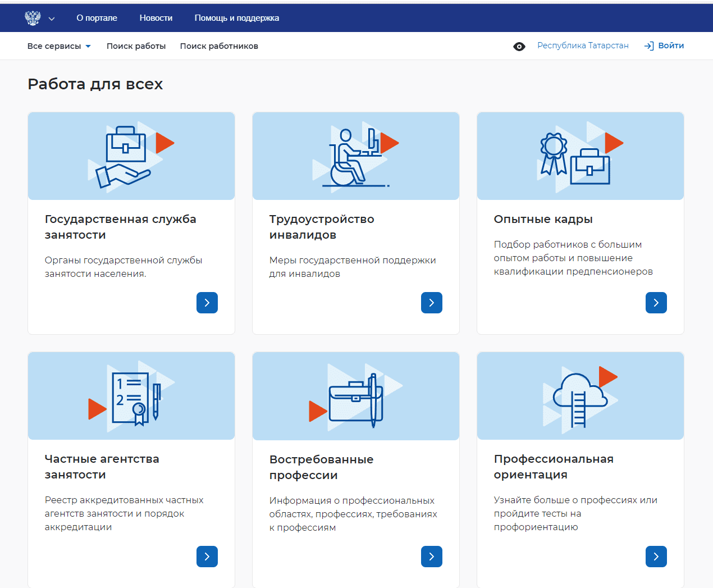Expand the chevron next to the emblem
The image size is (713, 588).
(x=52, y=19)
